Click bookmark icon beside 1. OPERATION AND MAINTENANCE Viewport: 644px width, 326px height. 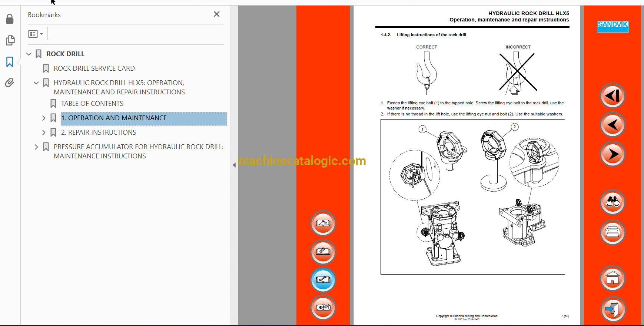[x=53, y=118]
